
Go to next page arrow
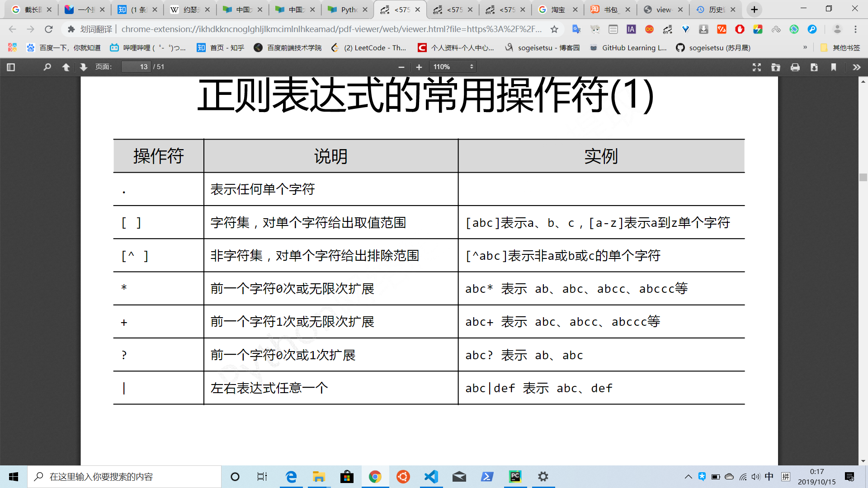[x=83, y=67]
